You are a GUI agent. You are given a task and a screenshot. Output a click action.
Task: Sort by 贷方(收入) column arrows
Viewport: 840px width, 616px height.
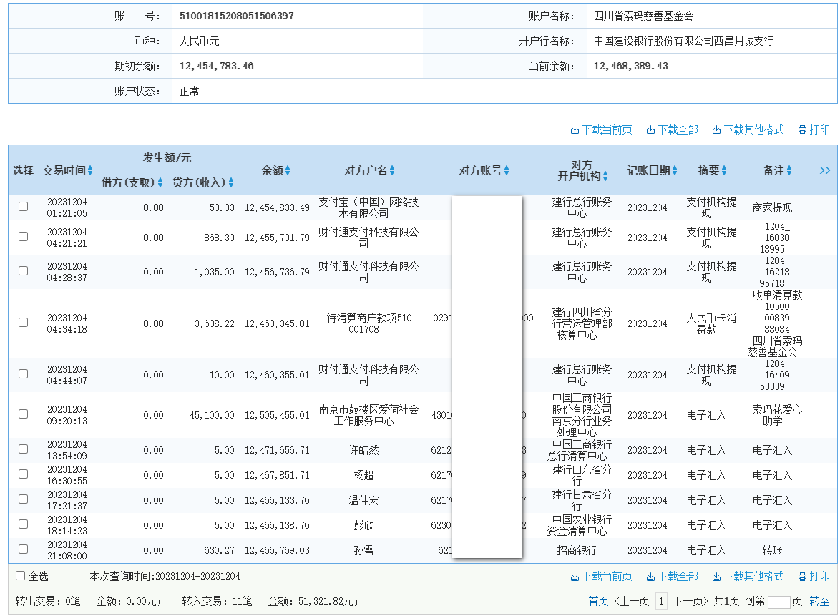[x=231, y=182]
